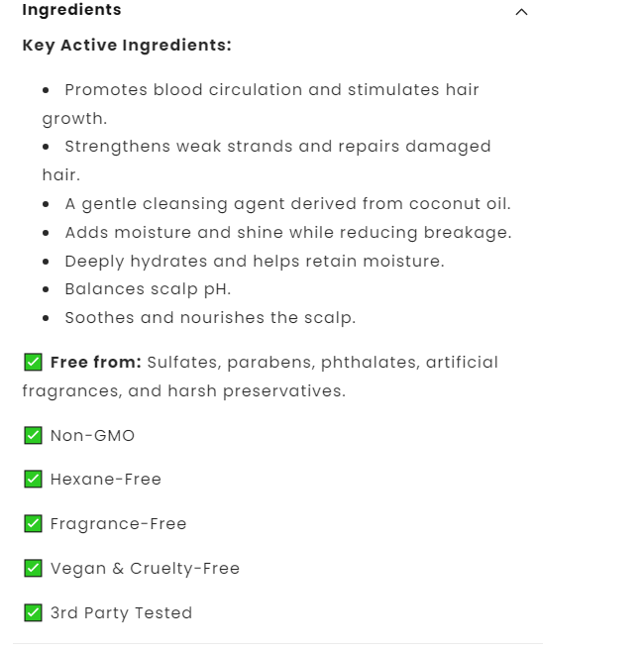Click the 'Balances scalp pH' bullet

(148, 289)
